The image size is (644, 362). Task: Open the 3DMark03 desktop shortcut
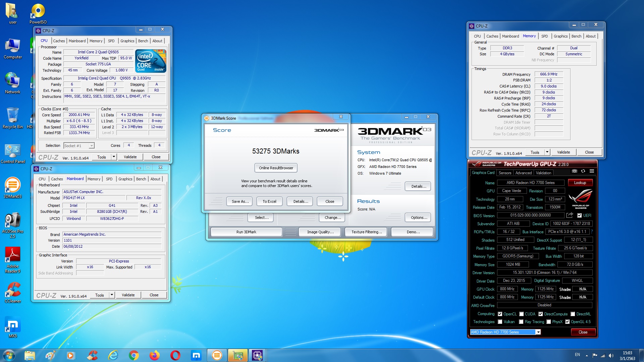point(12,188)
